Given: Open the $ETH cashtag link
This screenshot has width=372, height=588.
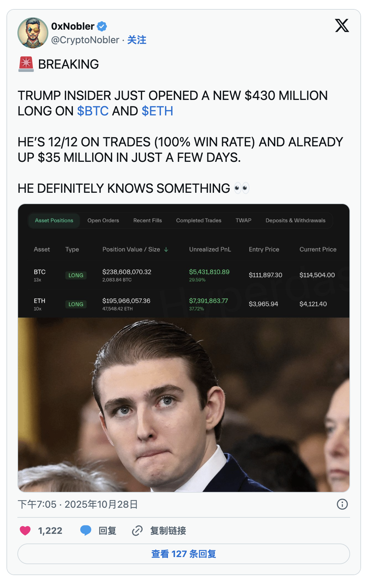Looking at the screenshot, I should [x=157, y=111].
